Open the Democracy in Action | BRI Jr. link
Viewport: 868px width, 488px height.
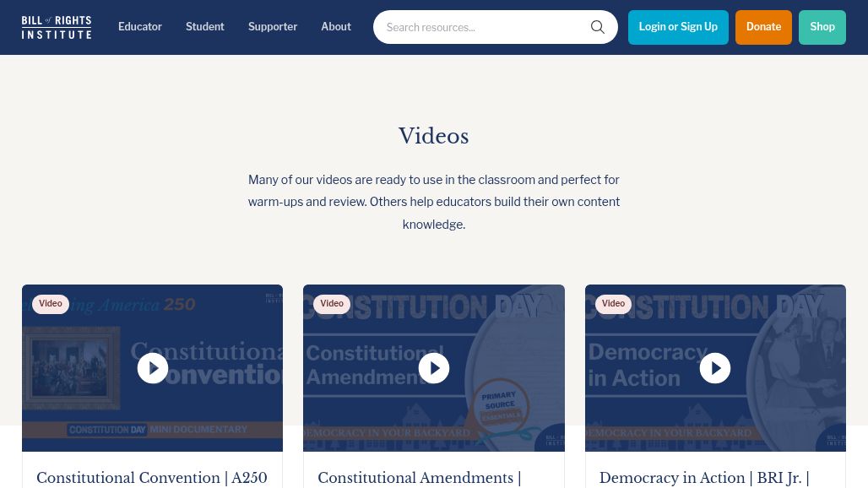704,478
